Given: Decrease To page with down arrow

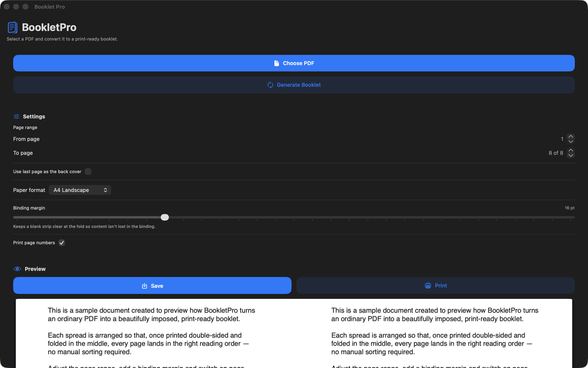Looking at the screenshot, I should pyautogui.click(x=570, y=155).
